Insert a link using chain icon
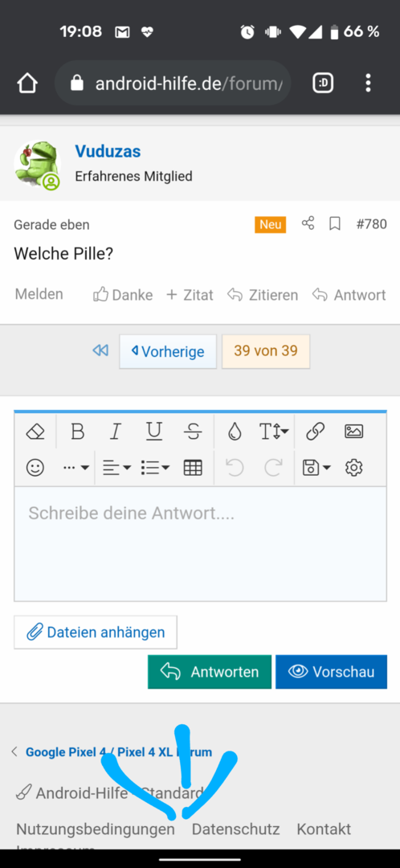 tap(315, 432)
